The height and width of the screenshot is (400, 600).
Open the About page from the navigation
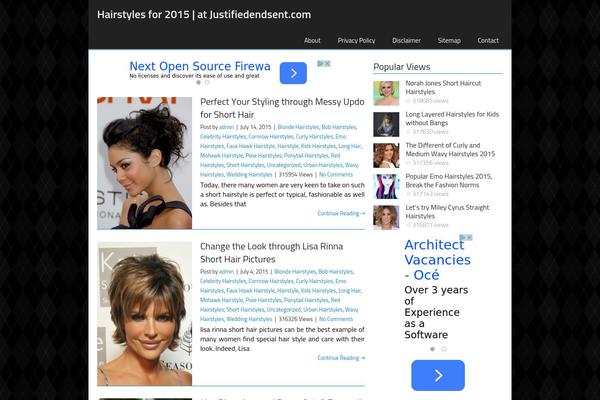click(x=312, y=41)
